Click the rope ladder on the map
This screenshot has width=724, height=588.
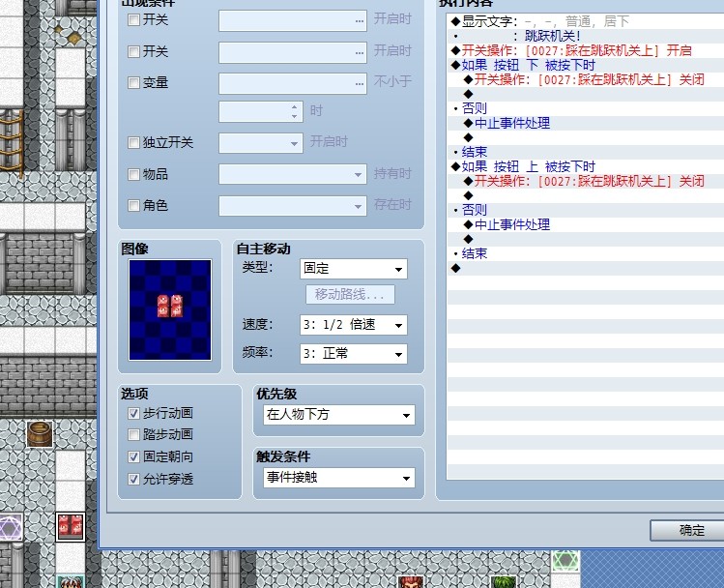coord(11,141)
